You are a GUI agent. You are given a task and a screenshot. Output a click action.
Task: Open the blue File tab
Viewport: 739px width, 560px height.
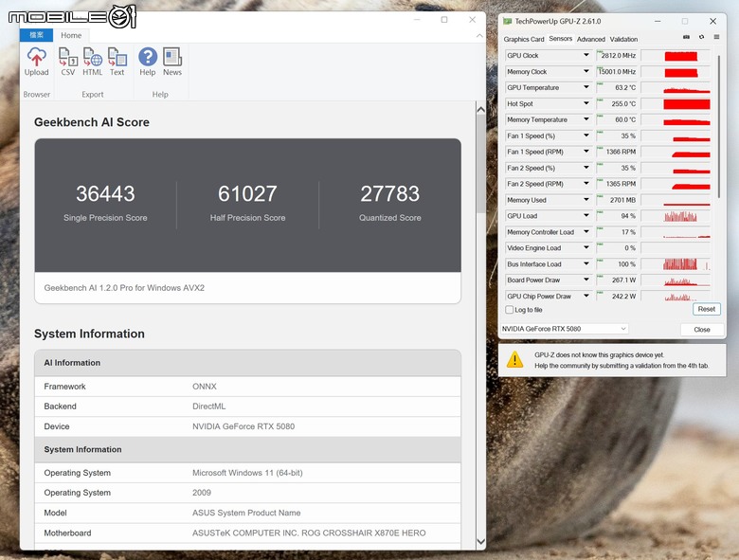pos(36,35)
